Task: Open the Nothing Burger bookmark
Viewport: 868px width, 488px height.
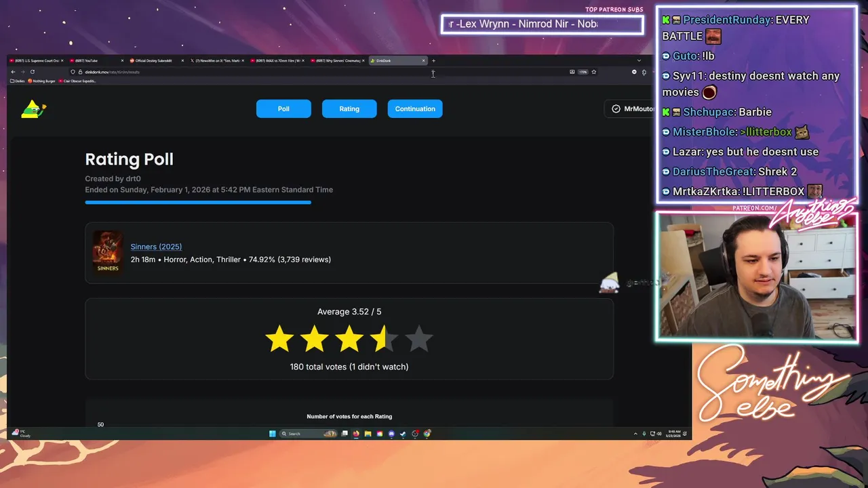Action: point(42,81)
